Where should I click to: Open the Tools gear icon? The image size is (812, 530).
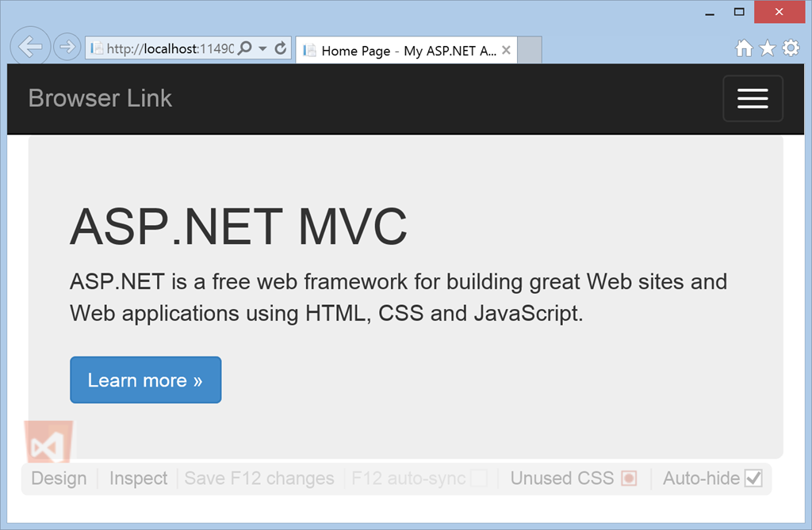(791, 49)
